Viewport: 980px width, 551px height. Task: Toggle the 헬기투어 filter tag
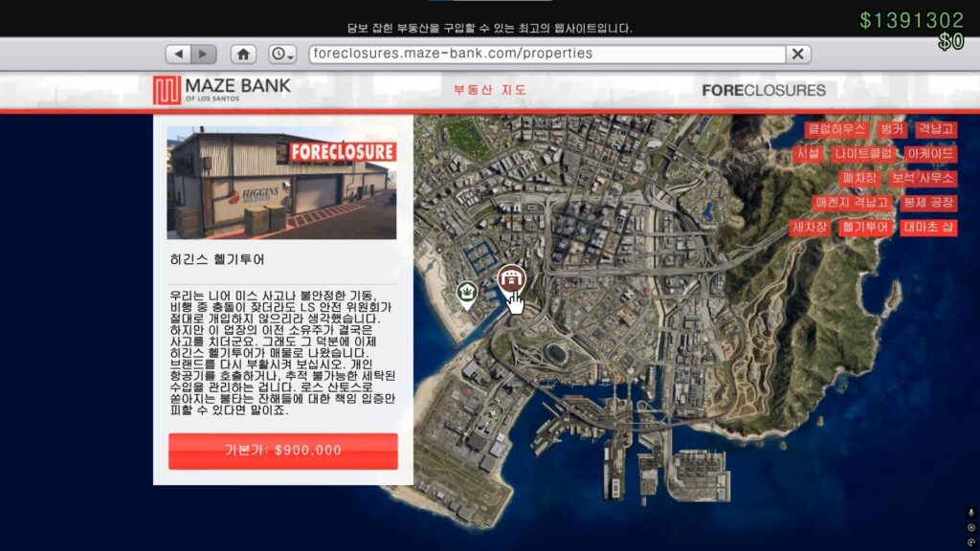pyautogui.click(x=865, y=228)
